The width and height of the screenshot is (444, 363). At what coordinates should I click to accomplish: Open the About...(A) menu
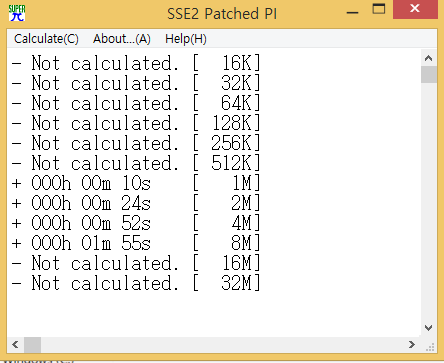click(122, 39)
